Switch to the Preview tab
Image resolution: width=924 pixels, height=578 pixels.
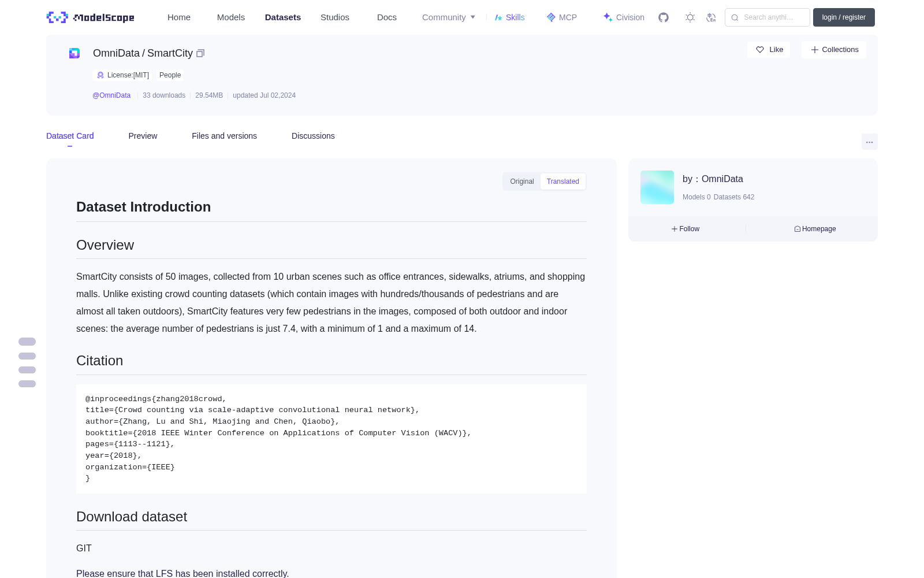(x=143, y=136)
